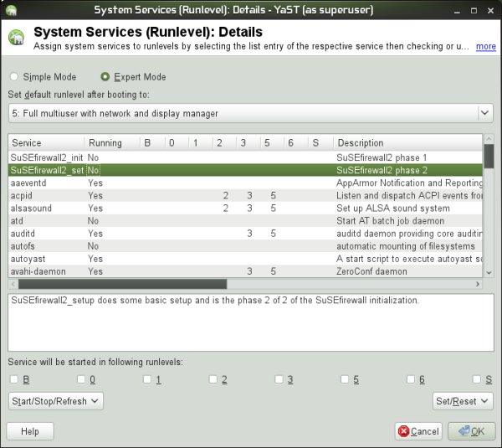Click the Description column header
Image resolution: width=502 pixels, height=448 pixels.
407,142
